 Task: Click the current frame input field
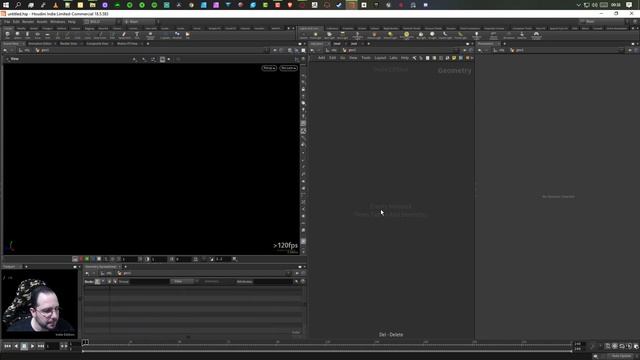click(52, 346)
